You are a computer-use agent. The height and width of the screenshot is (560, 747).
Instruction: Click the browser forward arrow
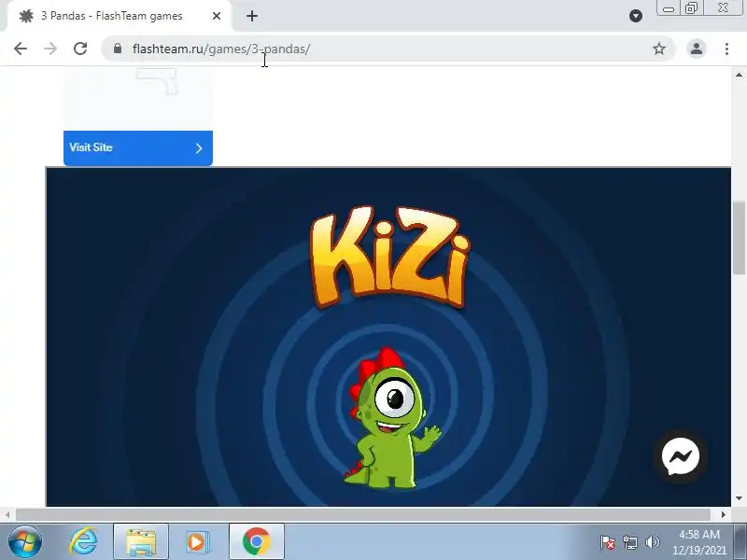tap(50, 49)
